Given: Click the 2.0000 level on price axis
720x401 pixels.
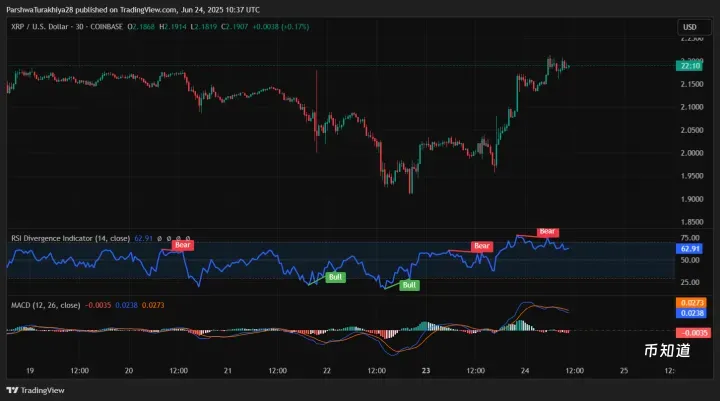Looking at the screenshot, I should pos(690,153).
